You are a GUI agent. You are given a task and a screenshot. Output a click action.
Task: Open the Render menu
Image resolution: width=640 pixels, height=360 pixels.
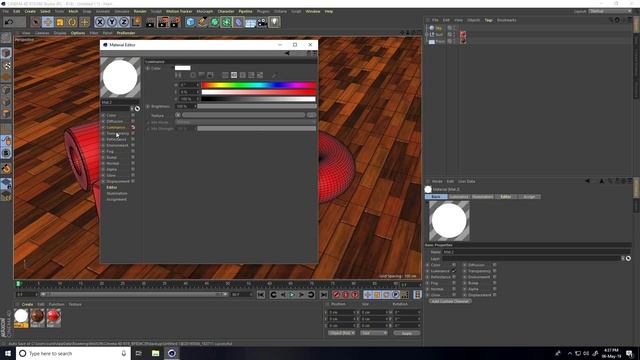click(x=140, y=11)
